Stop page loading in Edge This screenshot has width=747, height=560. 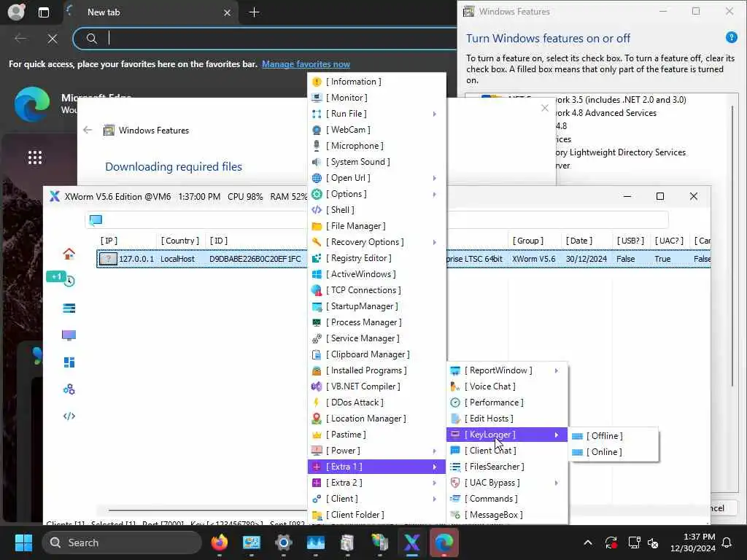(53, 39)
